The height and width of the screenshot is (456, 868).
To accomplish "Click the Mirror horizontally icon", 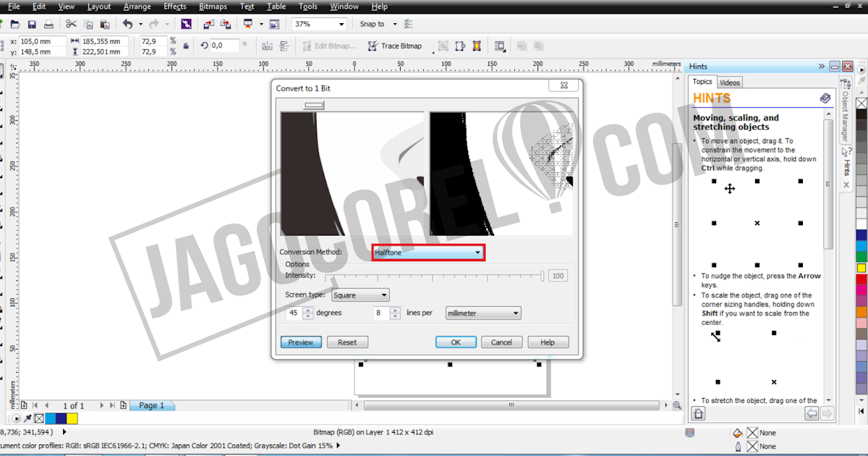I will click(268, 46).
